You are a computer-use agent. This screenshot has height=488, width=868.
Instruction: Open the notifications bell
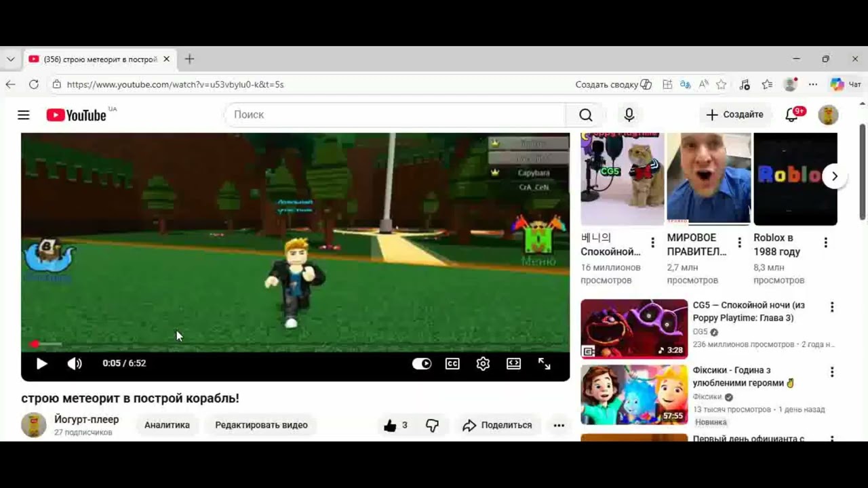click(x=792, y=115)
